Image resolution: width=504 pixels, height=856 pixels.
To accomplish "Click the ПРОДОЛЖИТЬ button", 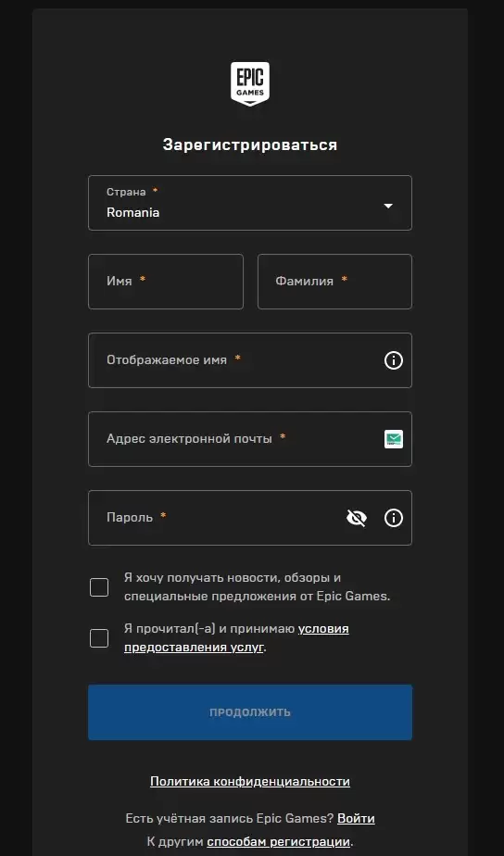I will pyautogui.click(x=250, y=712).
